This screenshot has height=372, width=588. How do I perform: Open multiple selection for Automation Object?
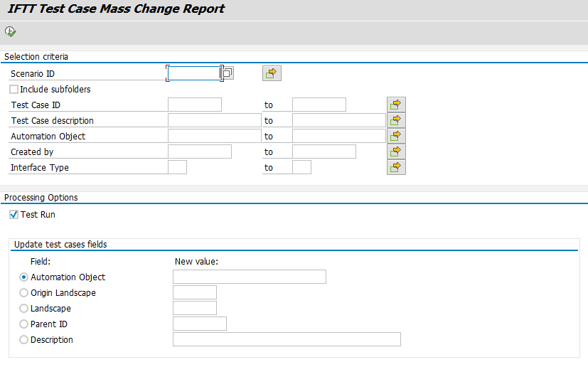click(396, 136)
